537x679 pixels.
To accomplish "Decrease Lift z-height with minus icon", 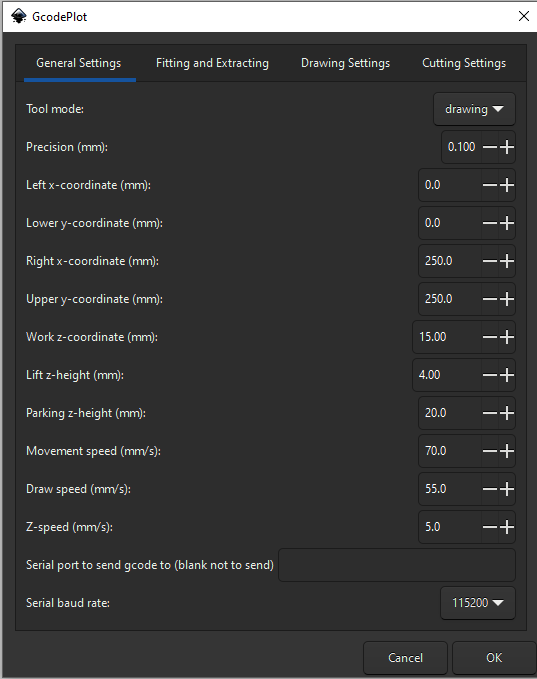I will click(x=490, y=375).
